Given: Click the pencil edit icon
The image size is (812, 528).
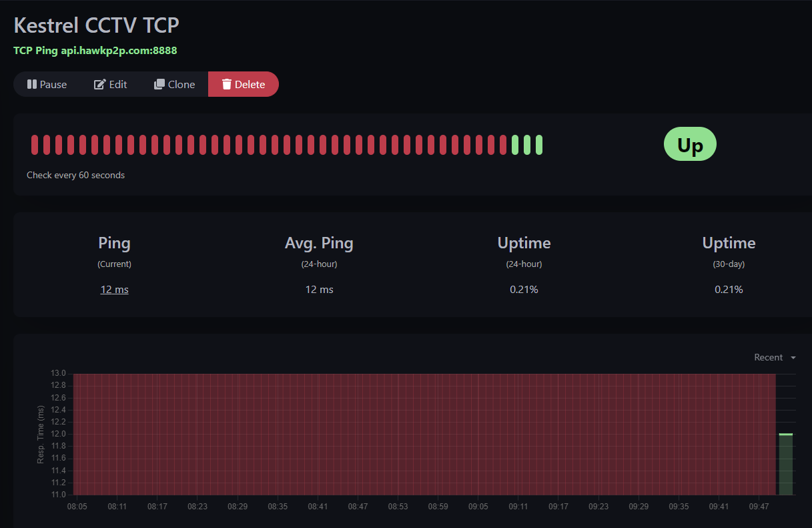Looking at the screenshot, I should pyautogui.click(x=100, y=84).
